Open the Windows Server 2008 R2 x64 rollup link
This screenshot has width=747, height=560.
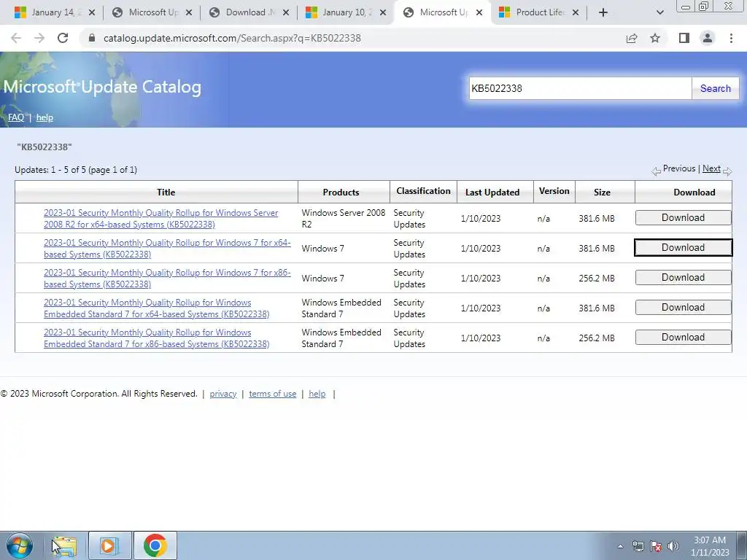(160, 219)
